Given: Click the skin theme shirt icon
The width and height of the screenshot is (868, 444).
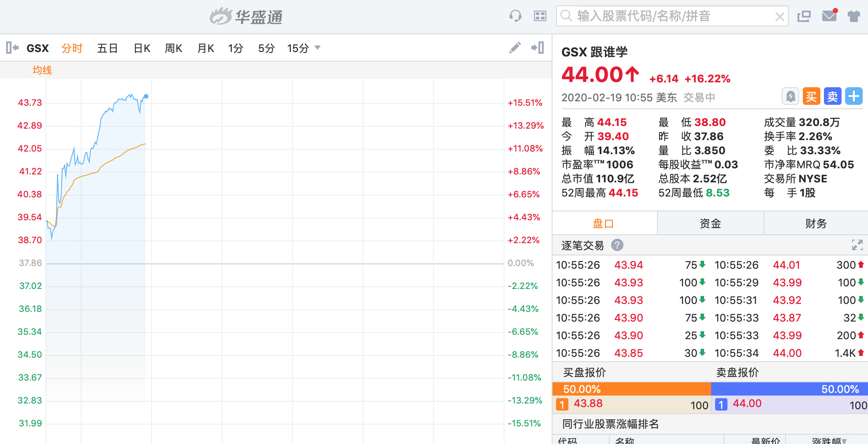Looking at the screenshot, I should coord(853,16).
